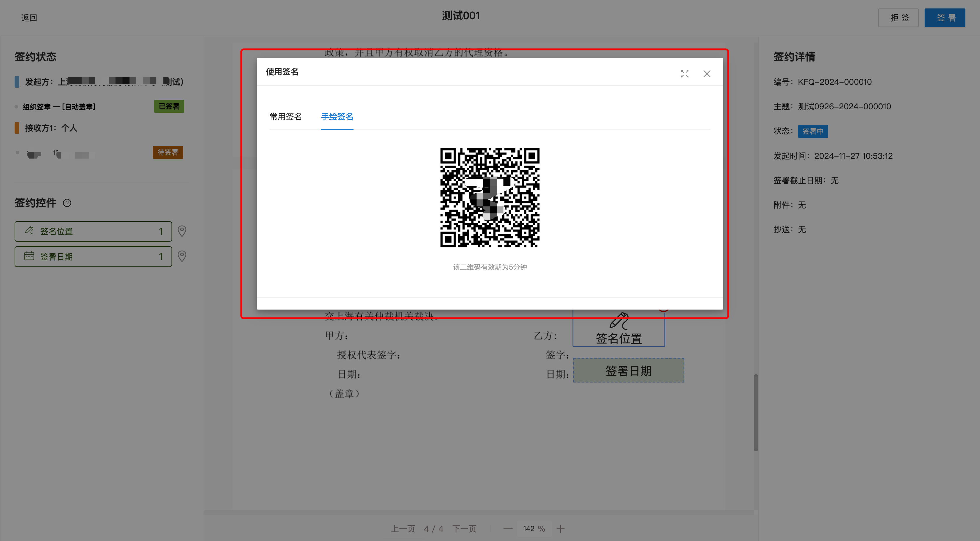Click the 主题 测试0926-2024-000010 text
The height and width of the screenshot is (541, 980).
click(x=832, y=106)
